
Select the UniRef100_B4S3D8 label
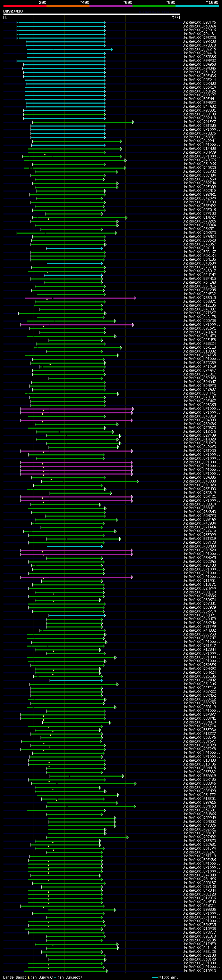(x=199, y=481)
